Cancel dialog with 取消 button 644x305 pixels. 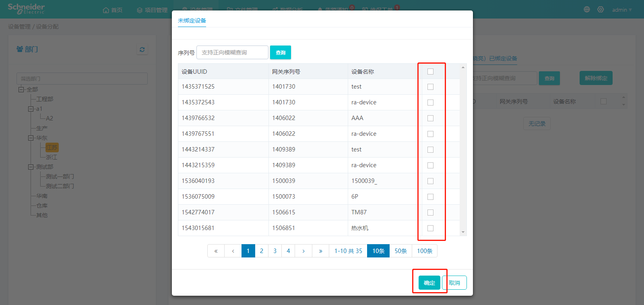point(454,283)
